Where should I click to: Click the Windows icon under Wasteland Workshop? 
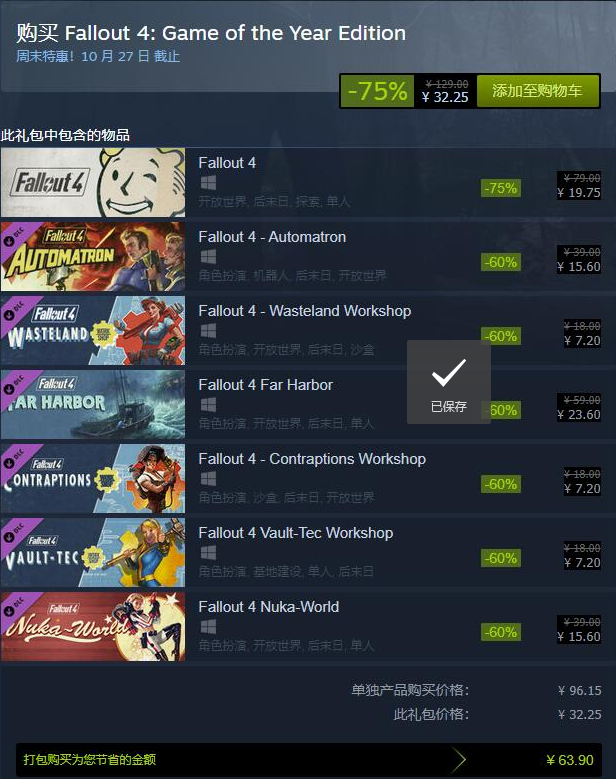point(208,331)
